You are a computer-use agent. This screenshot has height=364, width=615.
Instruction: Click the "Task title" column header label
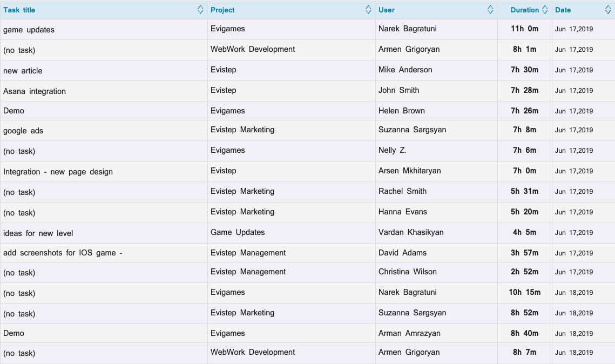[x=19, y=10]
